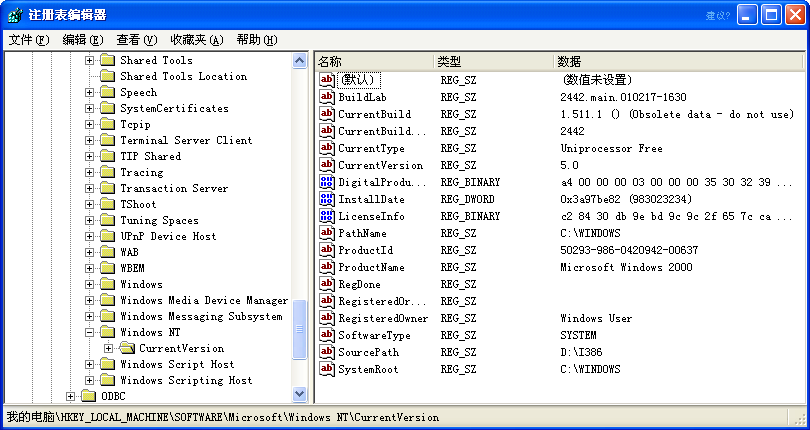Viewport: 810px width, 430px height.
Task: Expand the SystemCertificates tree node
Action: click(x=89, y=109)
